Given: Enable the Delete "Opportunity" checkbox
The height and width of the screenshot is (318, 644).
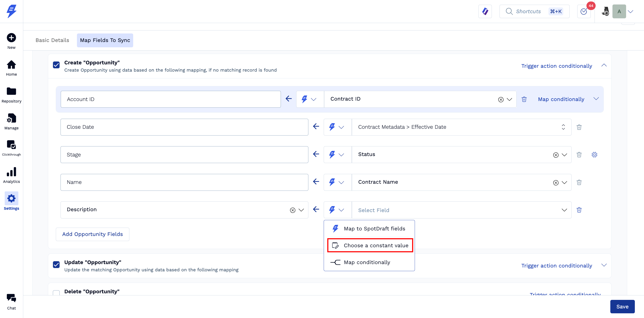Looking at the screenshot, I should point(56,292).
